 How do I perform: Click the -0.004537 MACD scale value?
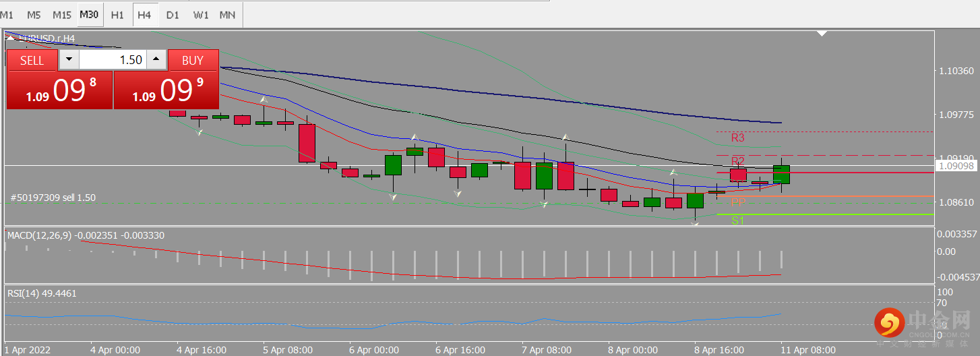point(957,276)
